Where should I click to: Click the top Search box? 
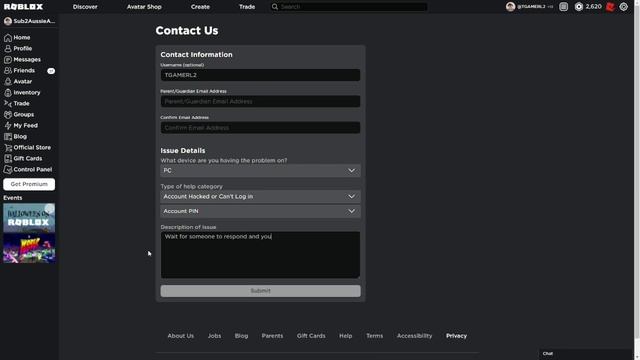tap(349, 7)
